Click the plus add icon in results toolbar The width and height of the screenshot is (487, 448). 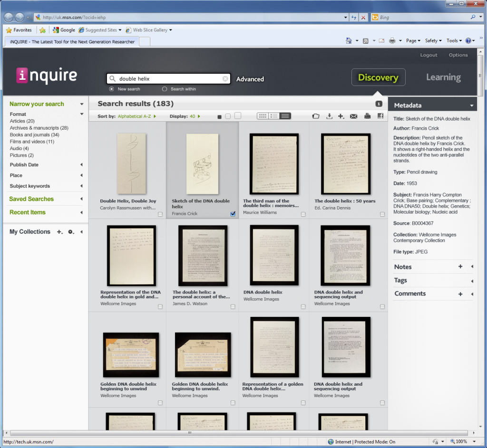[x=341, y=116]
